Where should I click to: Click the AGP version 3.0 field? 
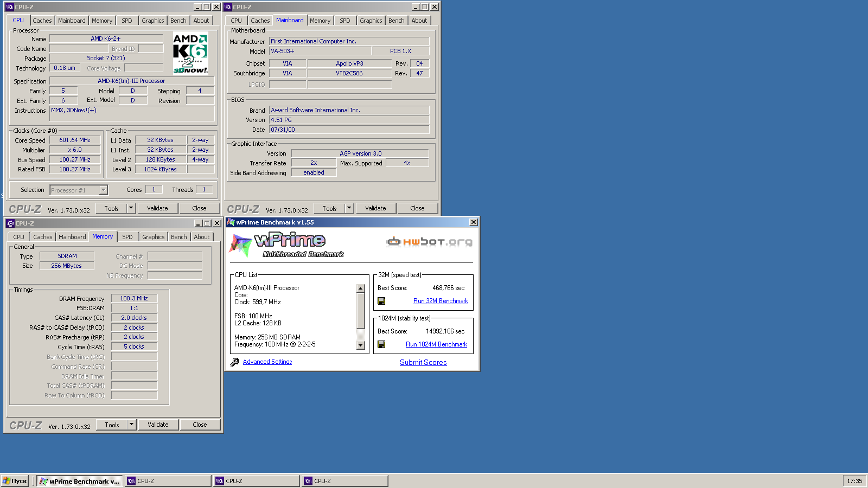(360, 153)
